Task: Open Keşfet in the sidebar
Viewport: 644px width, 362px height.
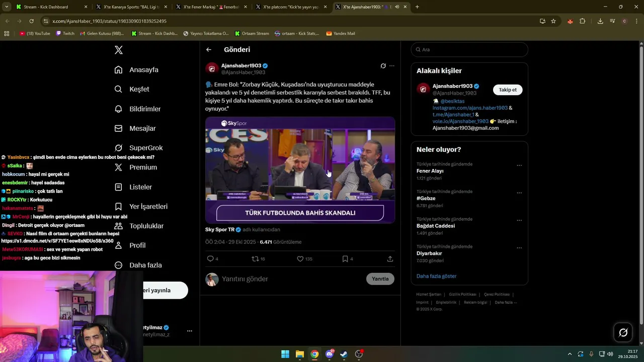Action: 132,89
